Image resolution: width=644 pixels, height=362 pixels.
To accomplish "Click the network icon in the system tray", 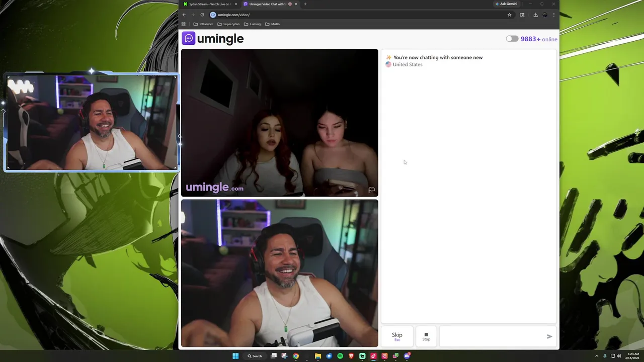I will [x=613, y=356].
